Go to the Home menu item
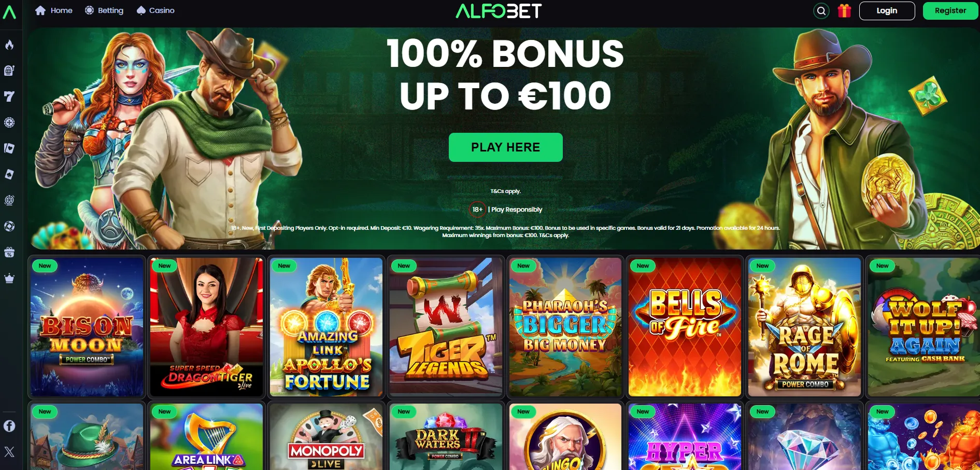The image size is (980, 470). 54,10
